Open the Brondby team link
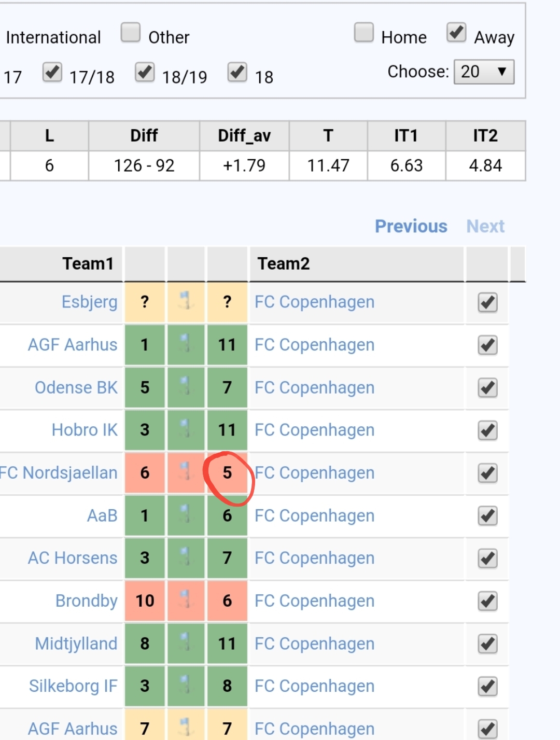Screen dimensions: 560x740 [x=87, y=601]
